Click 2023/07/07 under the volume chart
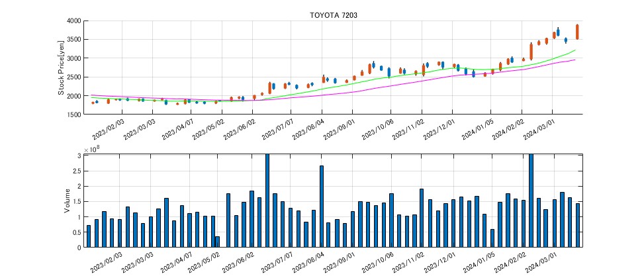This screenshot has height=278, width=644. [x=277, y=262]
